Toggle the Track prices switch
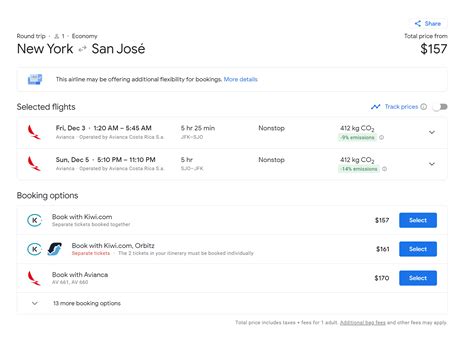474x361 pixels. 440,107
